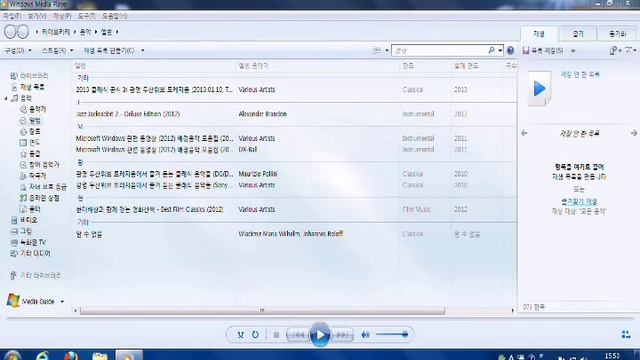Sort by the 앨범 음악가 column header
Image resolution: width=640 pixels, height=360 pixels.
pyautogui.click(x=253, y=66)
